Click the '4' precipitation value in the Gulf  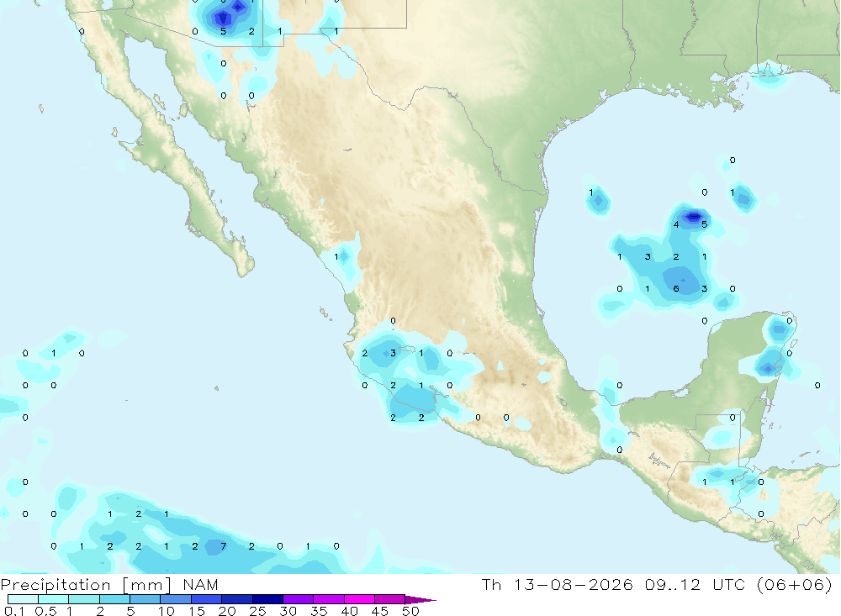(676, 224)
